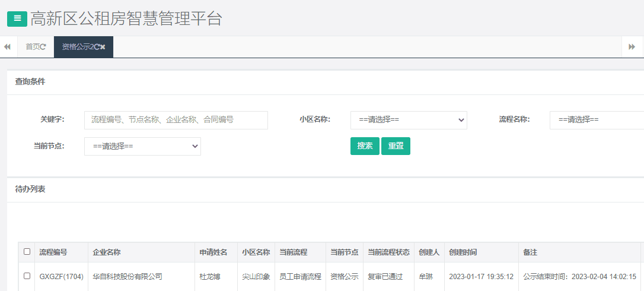
Task: Focus the 关键字 keyword input field
Action: point(176,120)
